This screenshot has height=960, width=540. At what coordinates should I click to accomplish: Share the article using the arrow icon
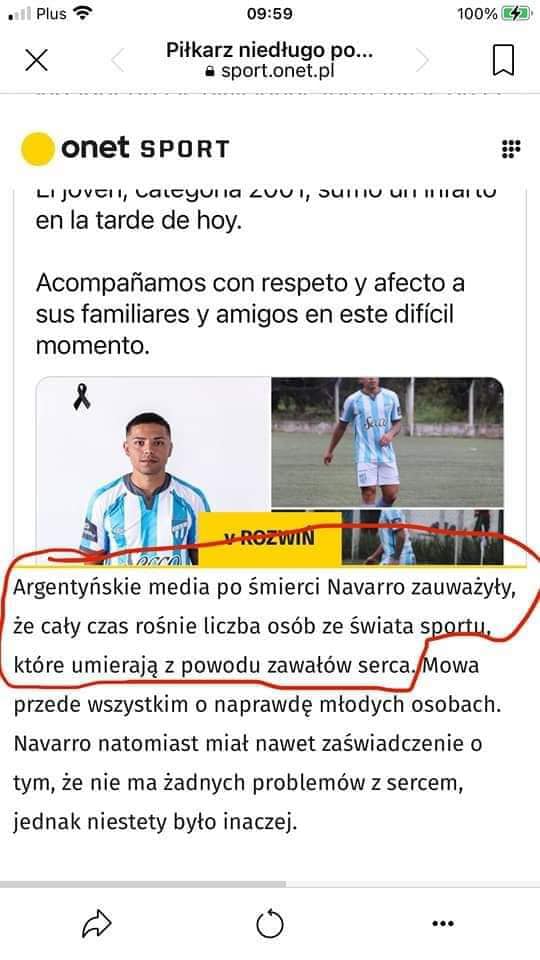point(97,923)
